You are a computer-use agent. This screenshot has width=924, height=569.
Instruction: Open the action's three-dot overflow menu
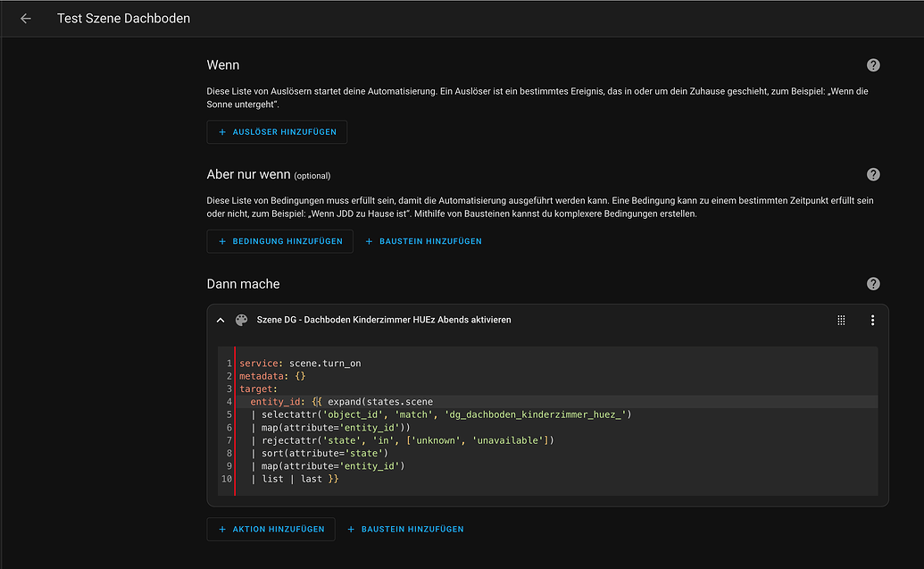[872, 320]
